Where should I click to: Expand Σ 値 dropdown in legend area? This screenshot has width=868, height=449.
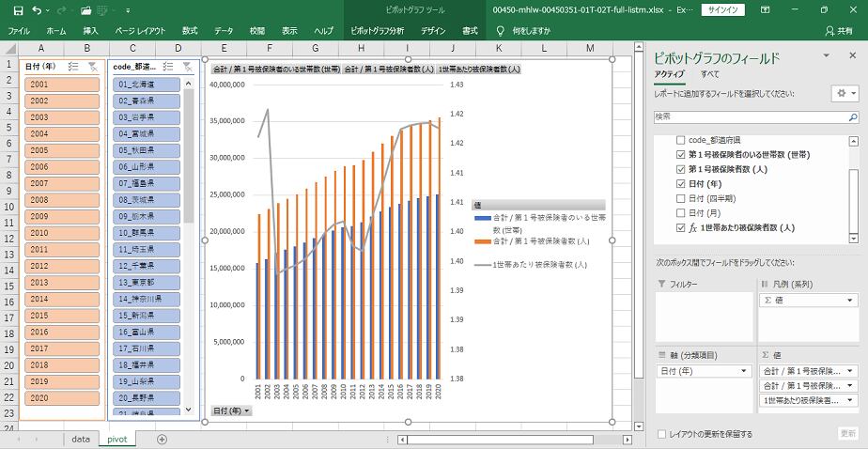850,301
